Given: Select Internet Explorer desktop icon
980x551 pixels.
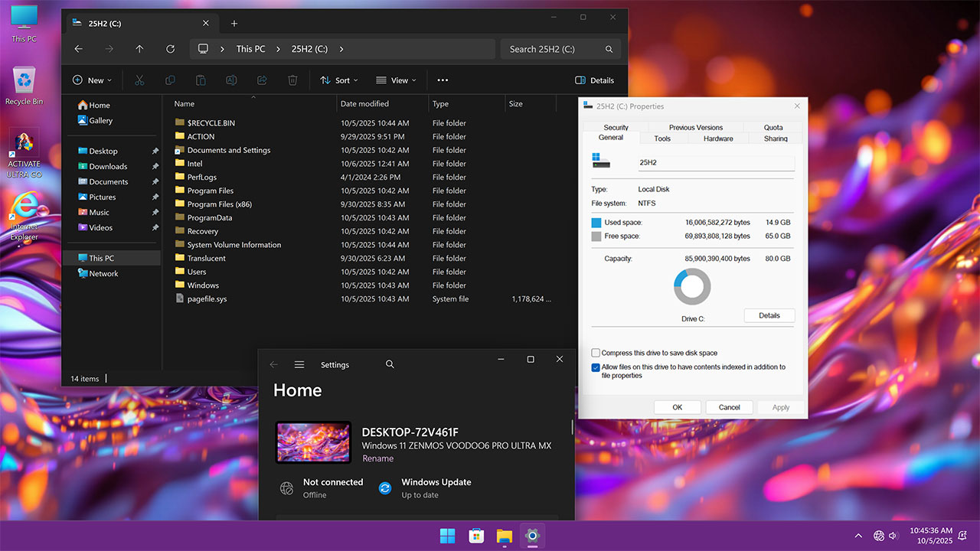Looking at the screenshot, I should [24, 216].
